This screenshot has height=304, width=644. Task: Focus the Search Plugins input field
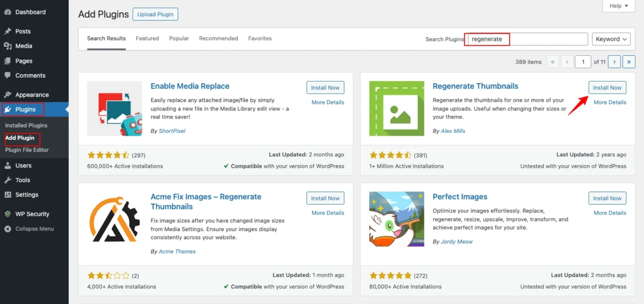528,39
